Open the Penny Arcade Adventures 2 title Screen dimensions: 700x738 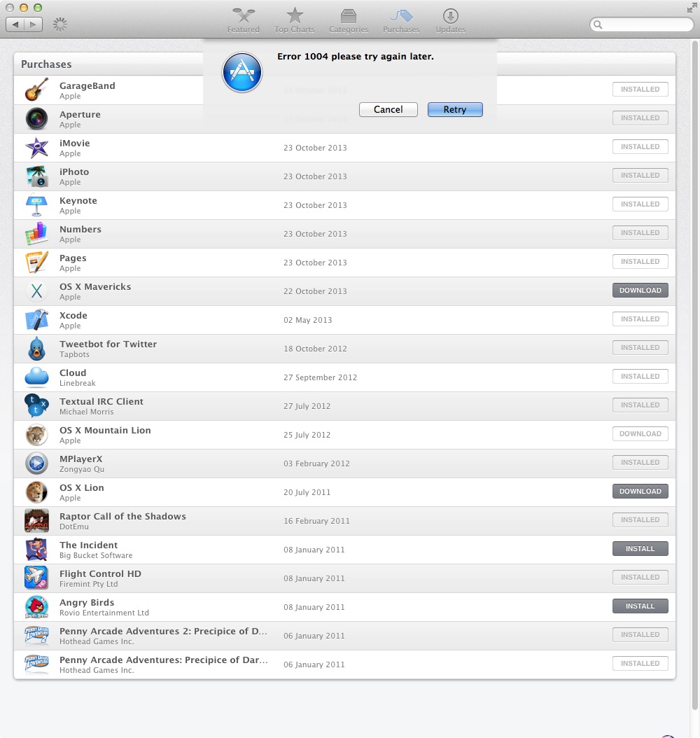click(x=163, y=631)
